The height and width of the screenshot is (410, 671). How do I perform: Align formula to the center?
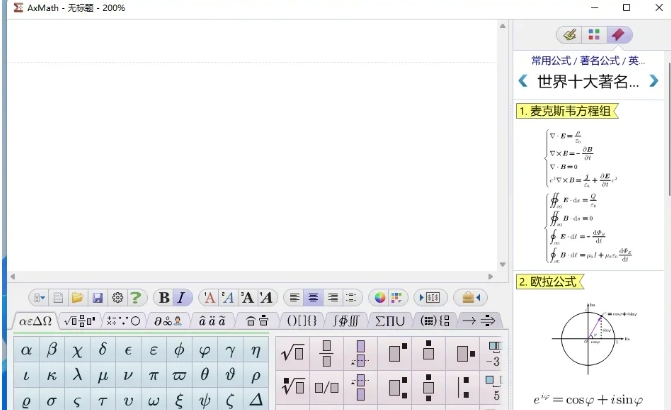tap(313, 297)
